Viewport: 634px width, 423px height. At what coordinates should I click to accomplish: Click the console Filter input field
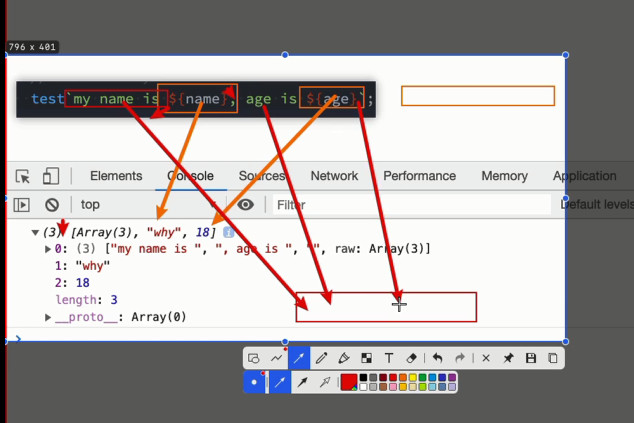pyautogui.click(x=412, y=205)
